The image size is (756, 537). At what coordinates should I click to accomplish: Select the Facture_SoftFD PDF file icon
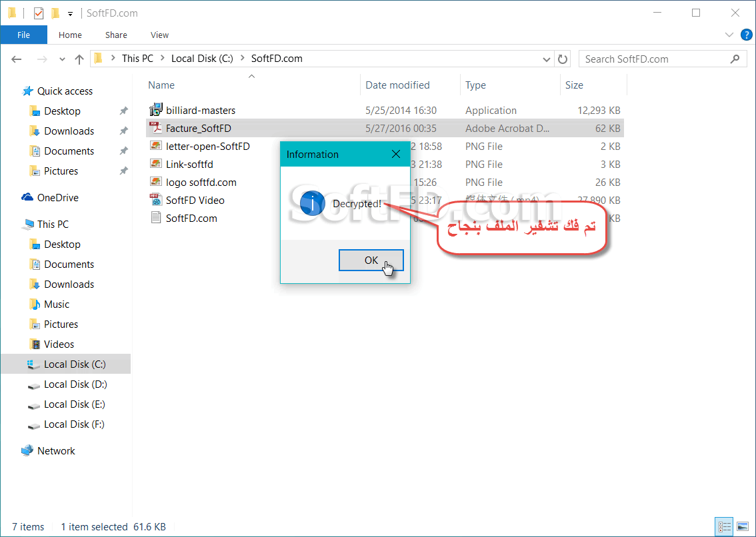[156, 128]
